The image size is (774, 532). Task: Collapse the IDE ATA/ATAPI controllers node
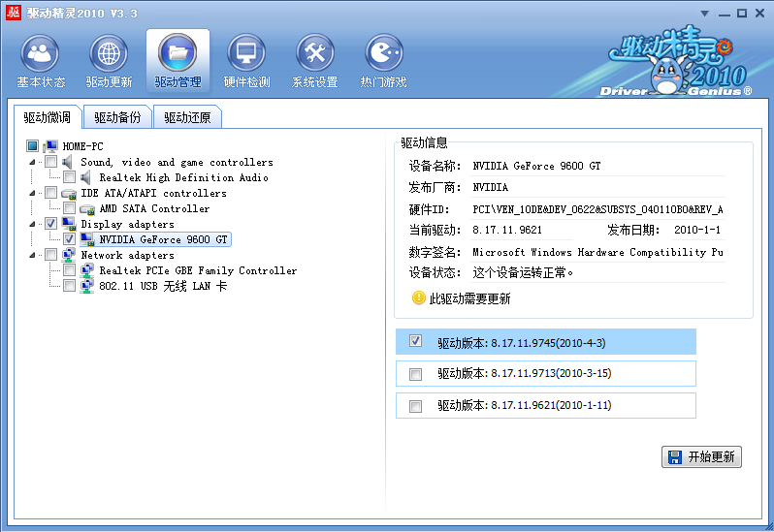(32, 193)
